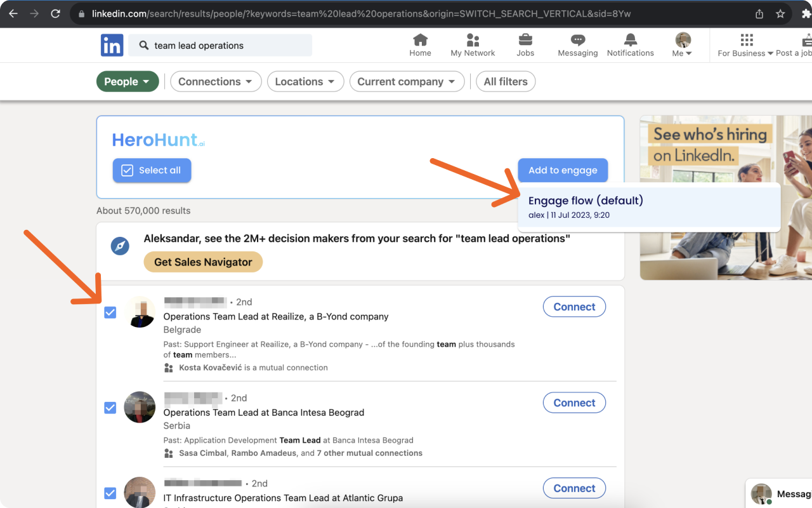Bookmark this page with the star icon
The width and height of the screenshot is (812, 508).
[780, 14]
